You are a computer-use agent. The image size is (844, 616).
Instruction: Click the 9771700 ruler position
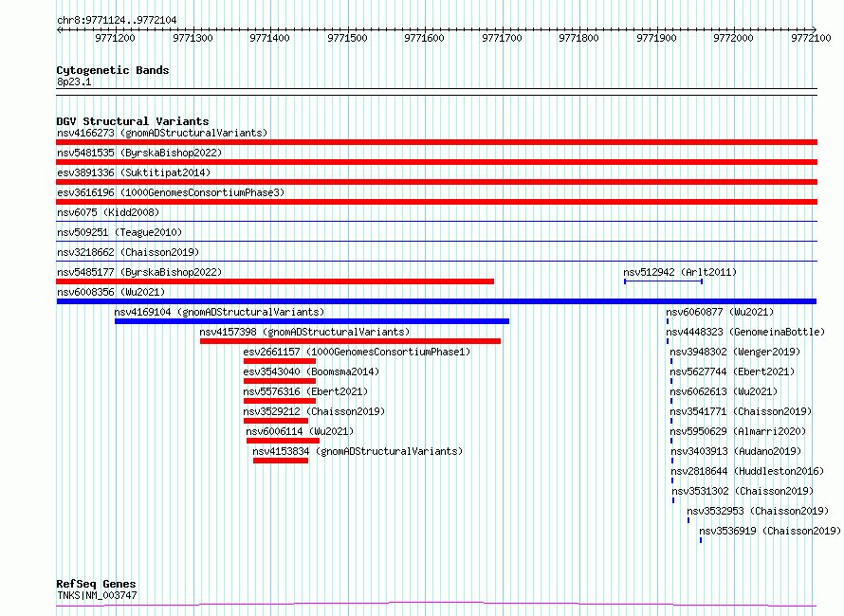pyautogui.click(x=503, y=38)
